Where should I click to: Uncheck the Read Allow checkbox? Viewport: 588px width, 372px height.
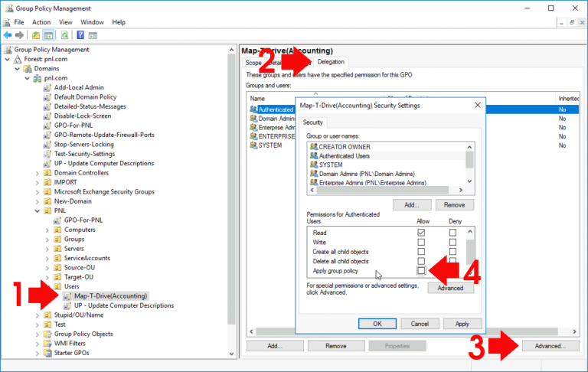pyautogui.click(x=421, y=233)
